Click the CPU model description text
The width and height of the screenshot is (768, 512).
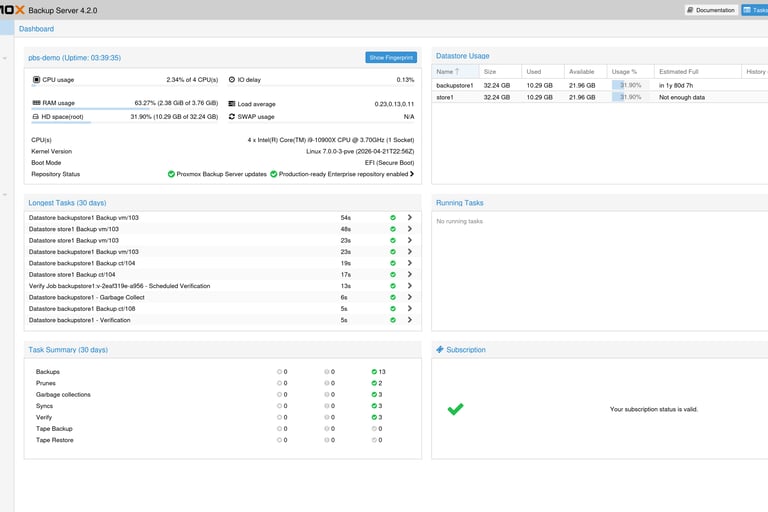tap(331, 140)
